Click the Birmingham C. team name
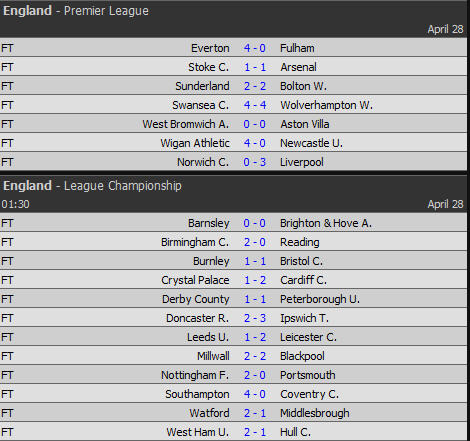 click(195, 242)
